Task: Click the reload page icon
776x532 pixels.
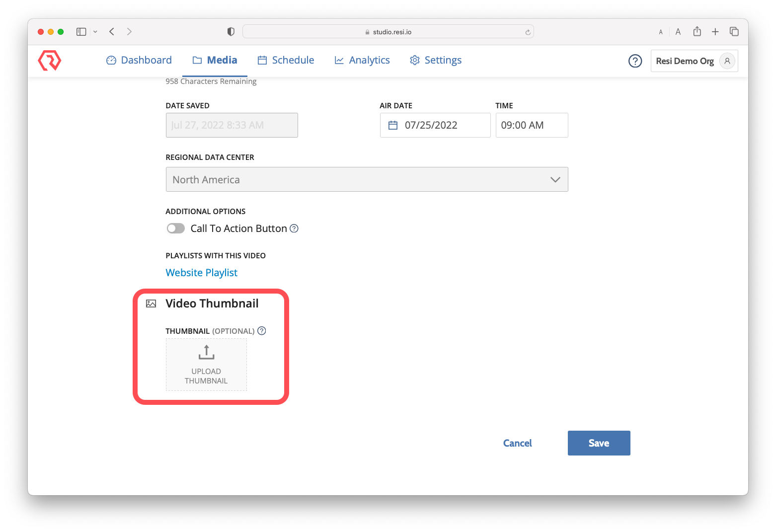Action: 528,32
